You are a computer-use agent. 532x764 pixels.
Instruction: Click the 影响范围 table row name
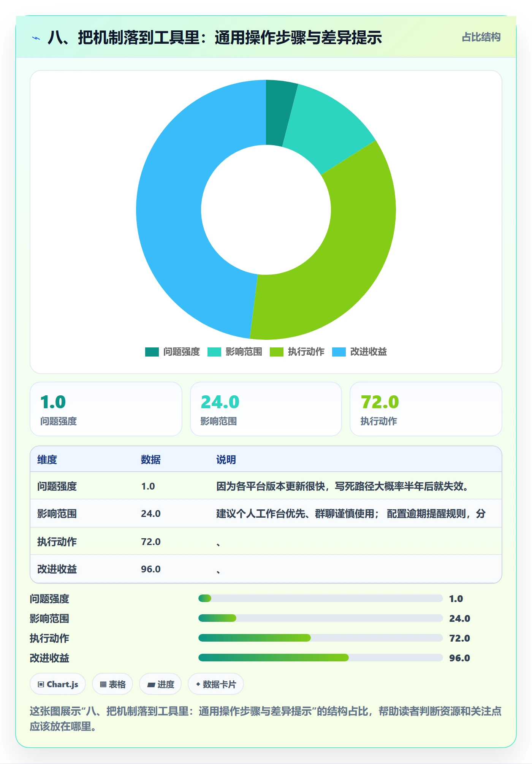[57, 514]
